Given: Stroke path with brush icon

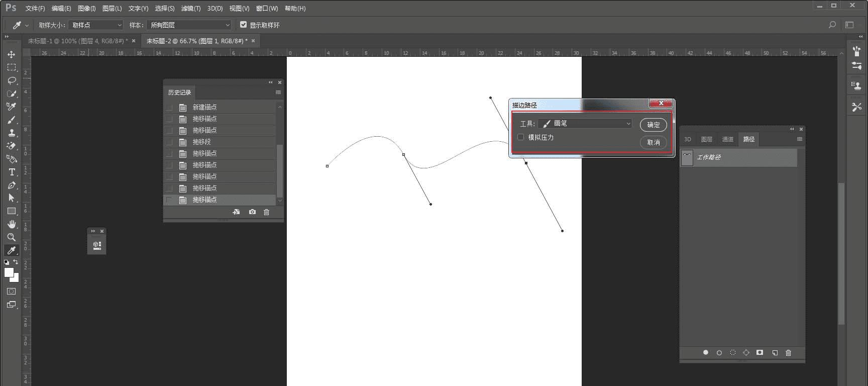Looking at the screenshot, I should pyautogui.click(x=719, y=353).
